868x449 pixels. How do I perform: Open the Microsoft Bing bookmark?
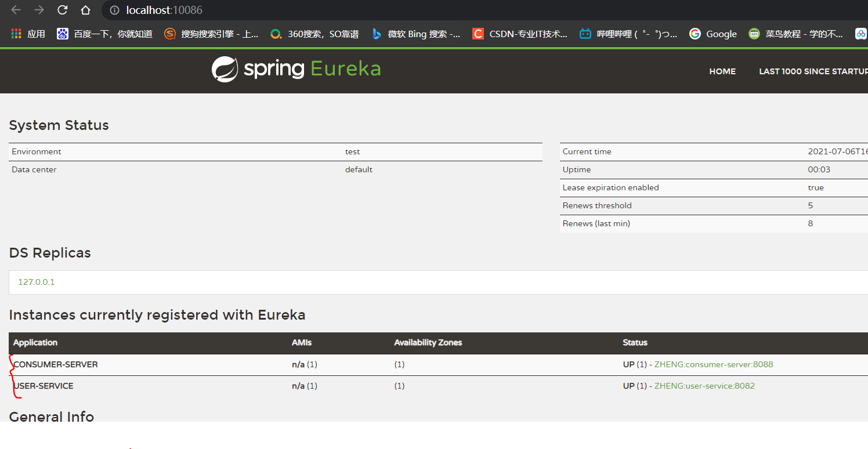tap(416, 34)
